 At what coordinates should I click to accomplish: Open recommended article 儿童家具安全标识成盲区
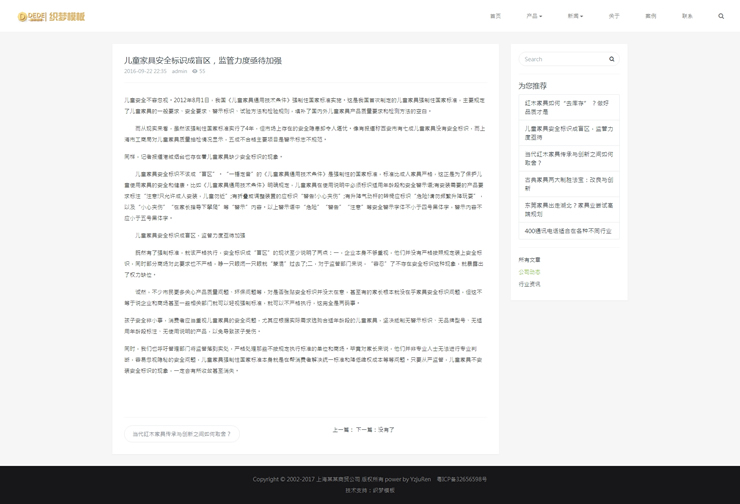click(x=568, y=132)
